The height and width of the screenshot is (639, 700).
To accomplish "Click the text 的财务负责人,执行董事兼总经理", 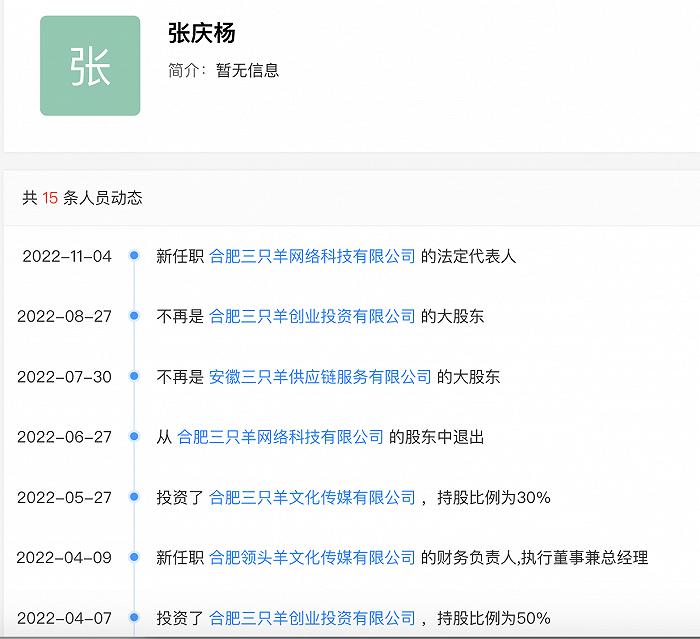I will pyautogui.click(x=534, y=557).
